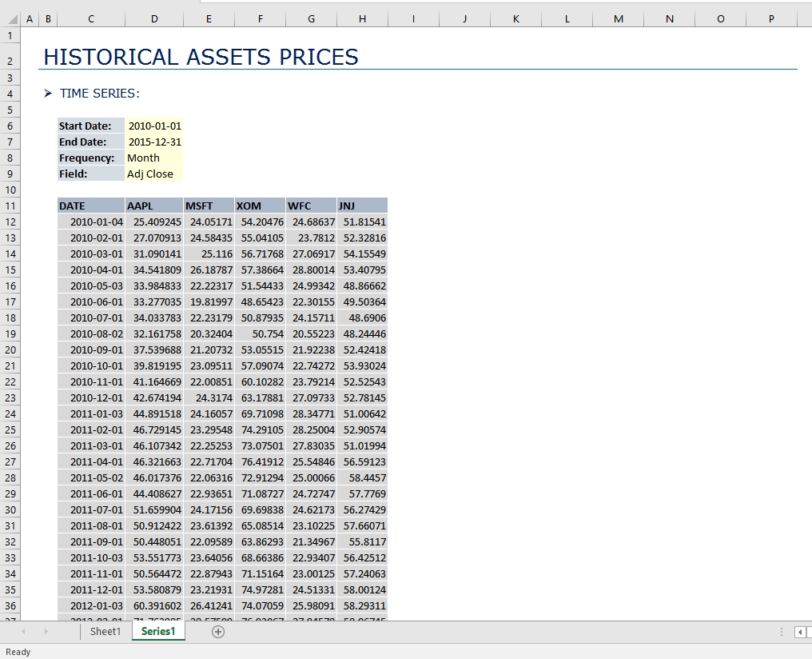Click the Select All corner triangle
This screenshot has width=812, height=659.
tap(10, 18)
